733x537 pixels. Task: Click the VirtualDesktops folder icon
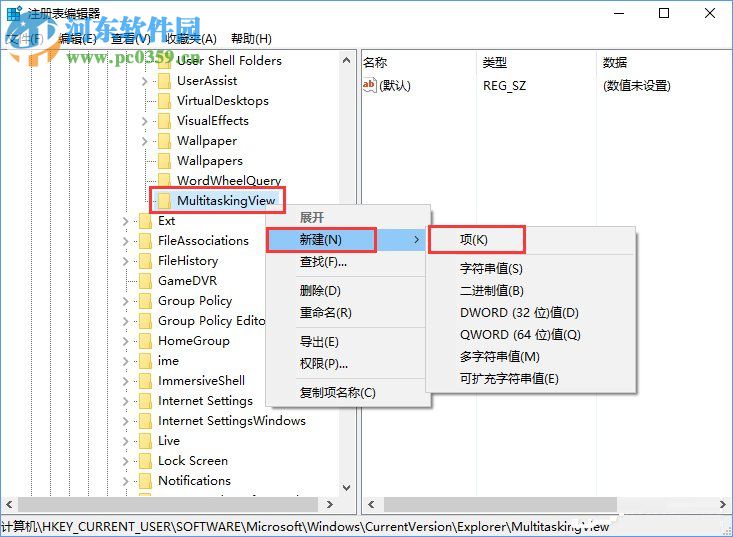coord(164,101)
